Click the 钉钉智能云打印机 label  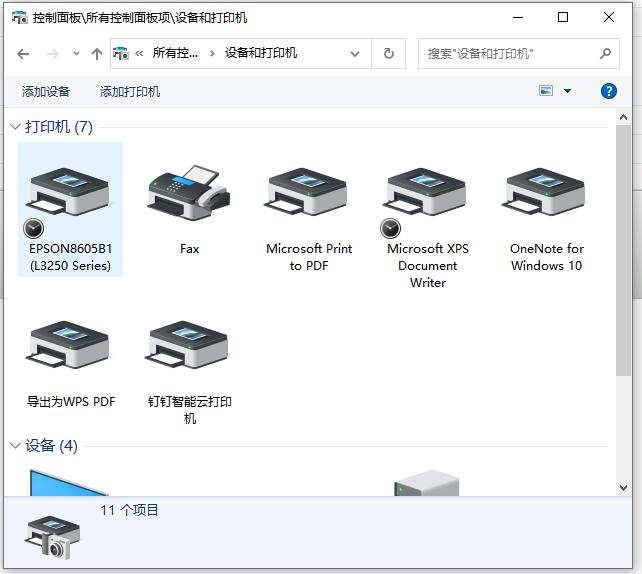pyautogui.click(x=190, y=410)
